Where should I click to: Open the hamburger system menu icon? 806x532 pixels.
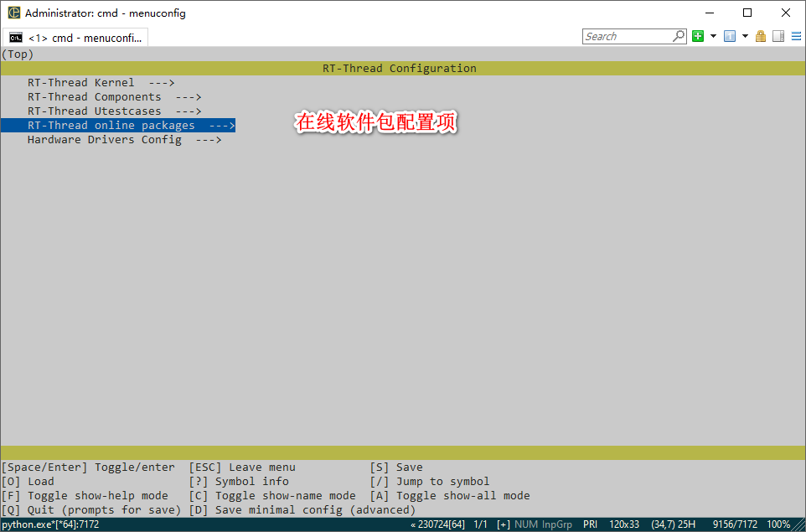796,36
